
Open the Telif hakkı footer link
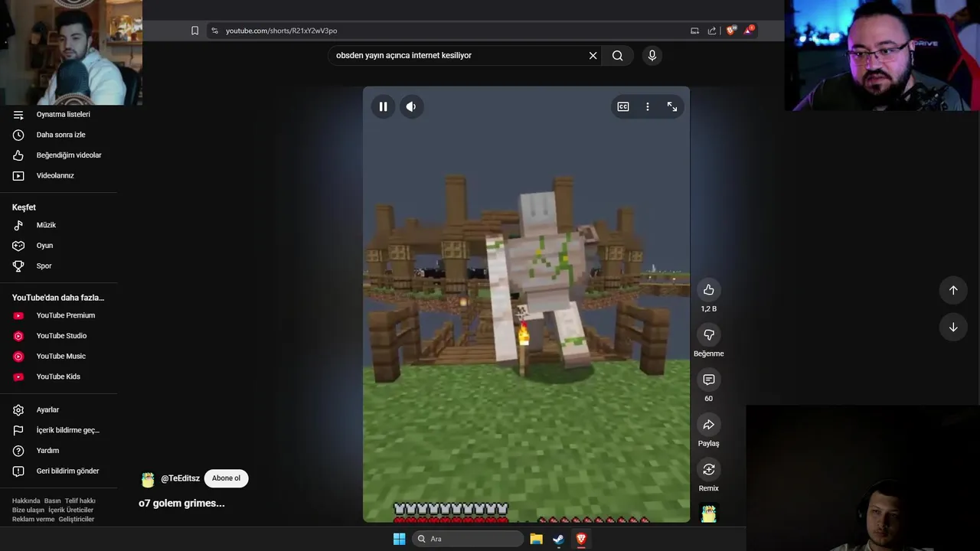click(x=80, y=500)
